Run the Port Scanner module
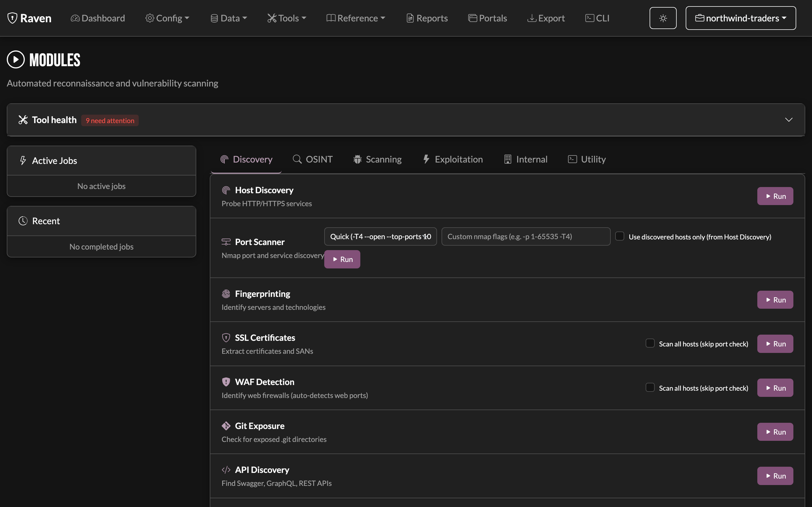The width and height of the screenshot is (812, 507). click(342, 259)
